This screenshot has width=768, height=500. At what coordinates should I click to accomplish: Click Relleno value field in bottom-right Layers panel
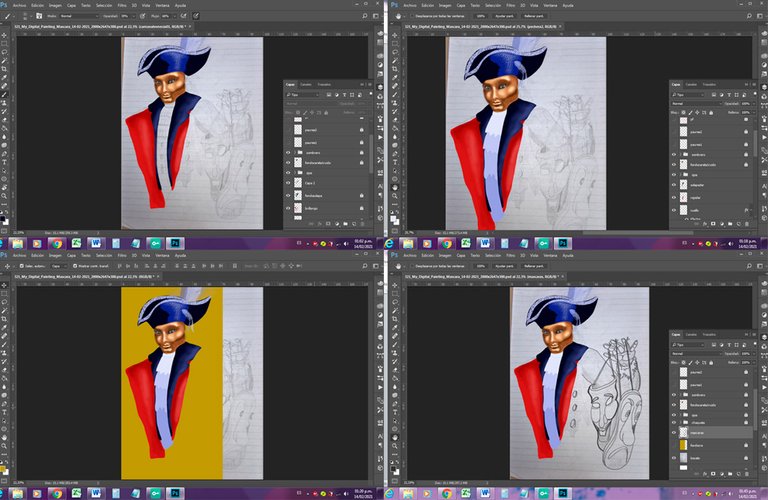(745, 362)
